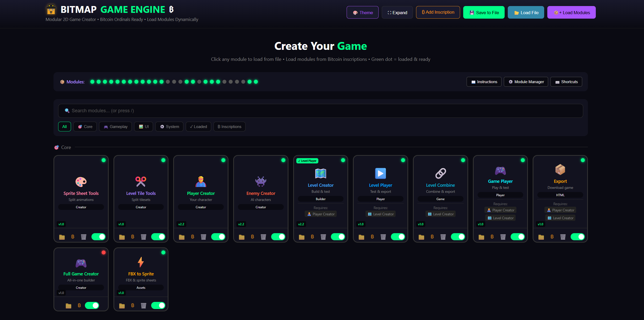This screenshot has height=320, width=644.
Task: Click the chain link icon on Level Combine
Action: pyautogui.click(x=440, y=173)
